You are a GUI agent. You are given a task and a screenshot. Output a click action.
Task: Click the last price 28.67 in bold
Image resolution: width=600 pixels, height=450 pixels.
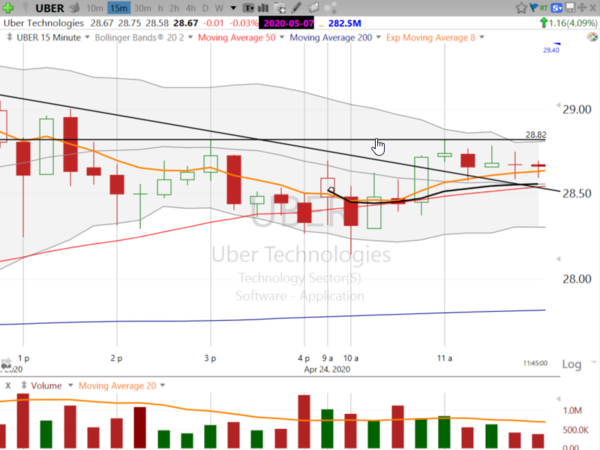click(x=186, y=23)
